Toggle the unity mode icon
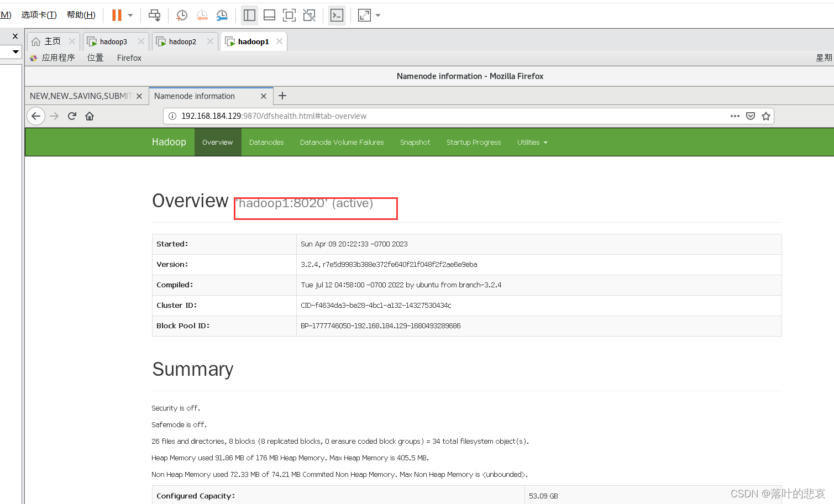 tap(310, 15)
